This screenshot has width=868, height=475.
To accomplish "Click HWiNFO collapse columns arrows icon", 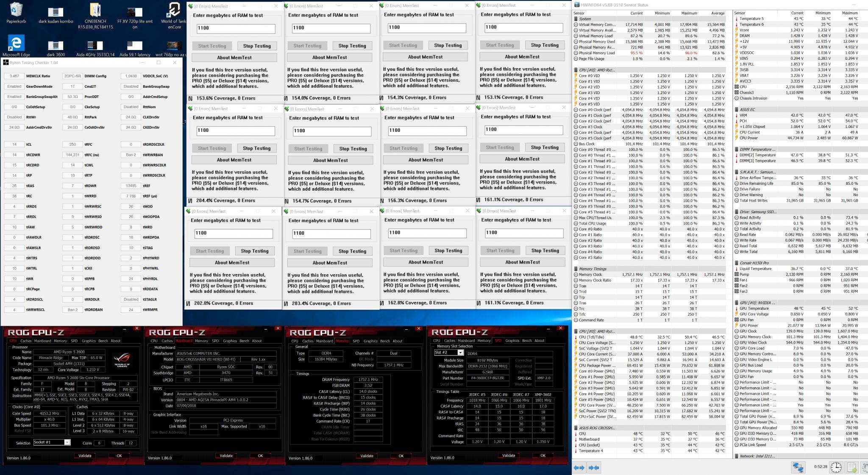I will (x=594, y=467).
